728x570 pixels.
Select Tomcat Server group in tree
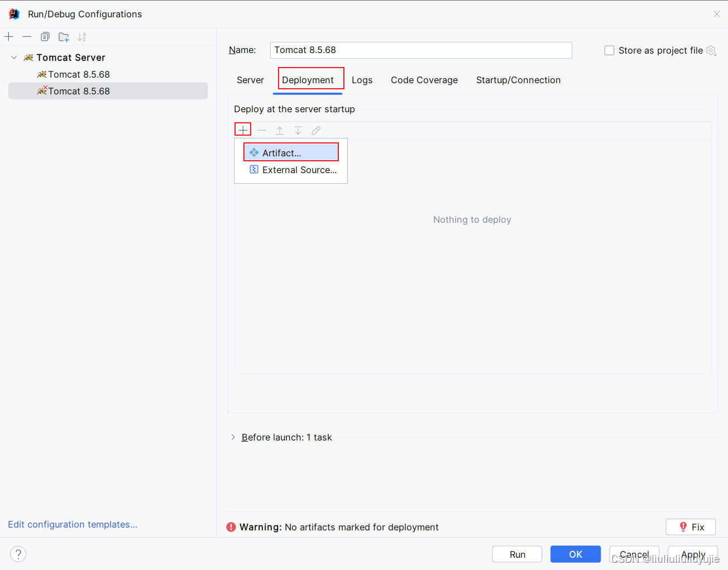click(71, 58)
